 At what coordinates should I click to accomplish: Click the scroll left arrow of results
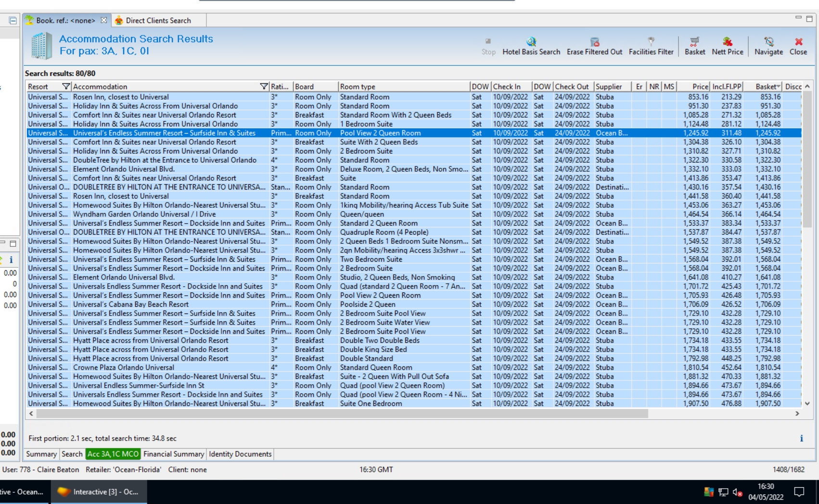click(x=31, y=413)
